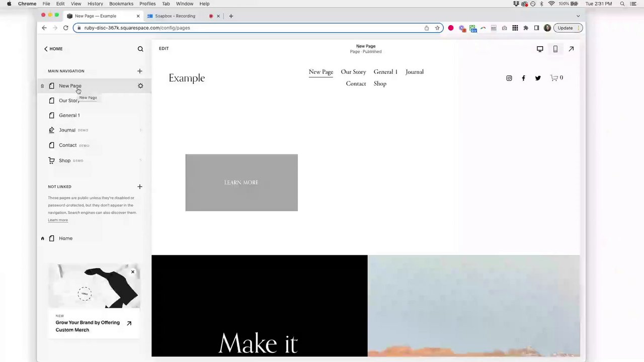Open General 1 in site navigation
Viewport: 644px width, 362px height.
[385, 72]
